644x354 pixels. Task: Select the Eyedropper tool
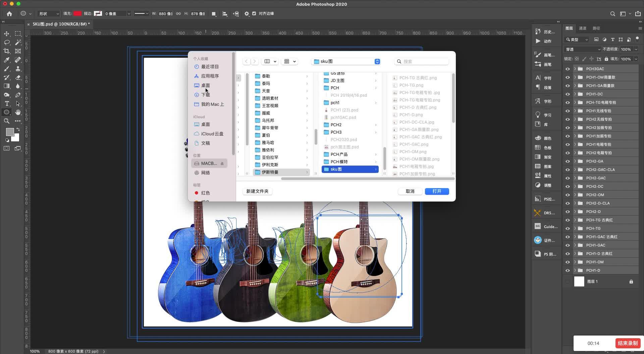click(x=7, y=60)
